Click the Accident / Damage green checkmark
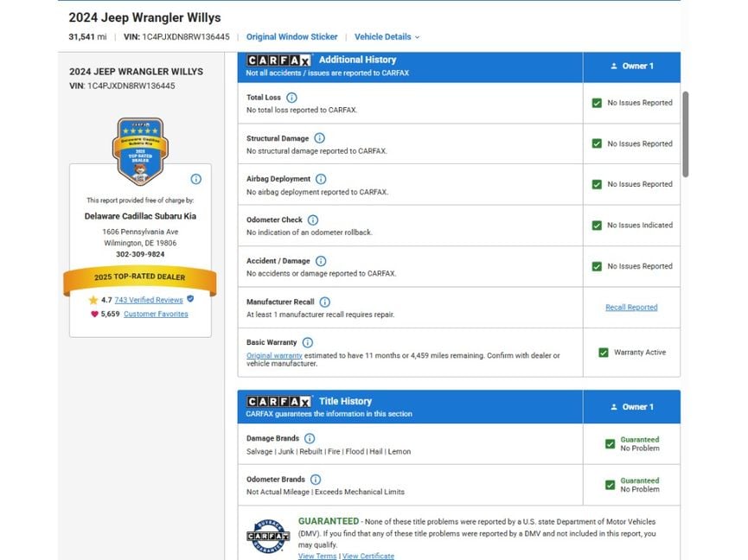Viewport: 748px width, 560px height. pyautogui.click(x=597, y=266)
